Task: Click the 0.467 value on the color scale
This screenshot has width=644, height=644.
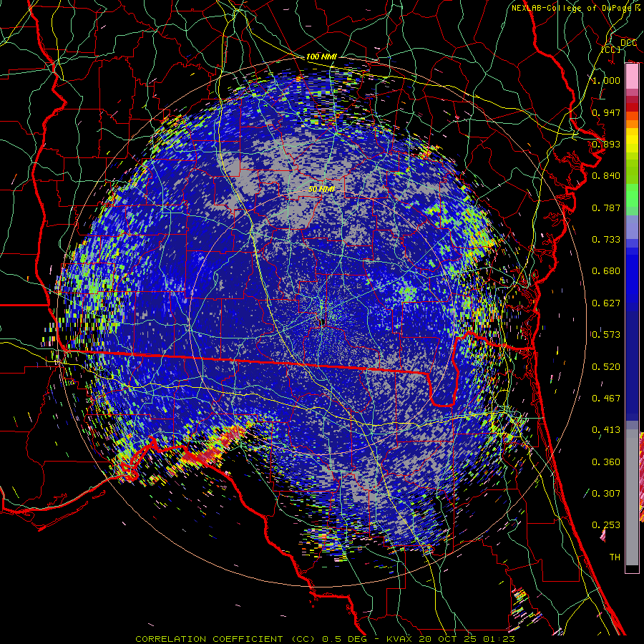Action: point(606,399)
